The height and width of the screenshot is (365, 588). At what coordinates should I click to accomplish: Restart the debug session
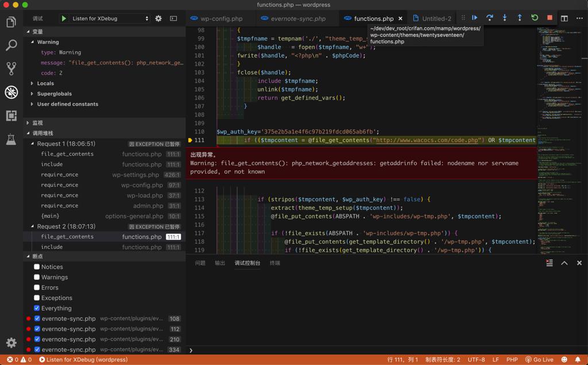point(535,18)
